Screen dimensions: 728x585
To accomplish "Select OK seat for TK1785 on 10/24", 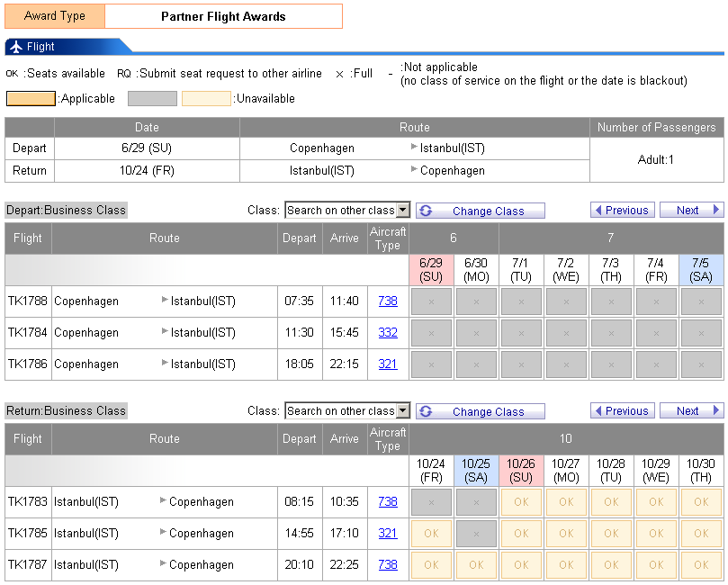I will tap(431, 534).
